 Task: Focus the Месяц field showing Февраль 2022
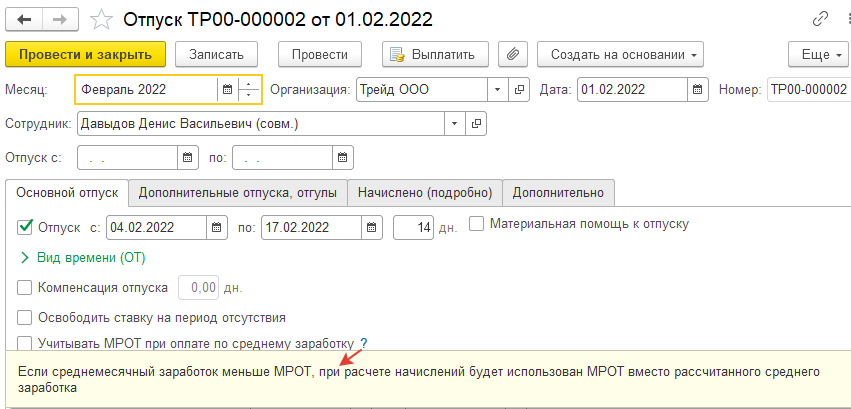(x=147, y=90)
